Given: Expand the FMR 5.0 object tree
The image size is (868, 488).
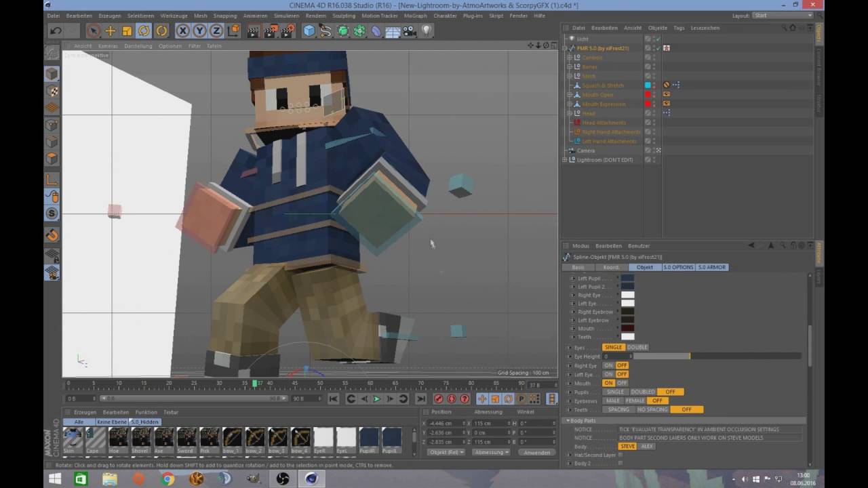Looking at the screenshot, I should coord(565,48).
